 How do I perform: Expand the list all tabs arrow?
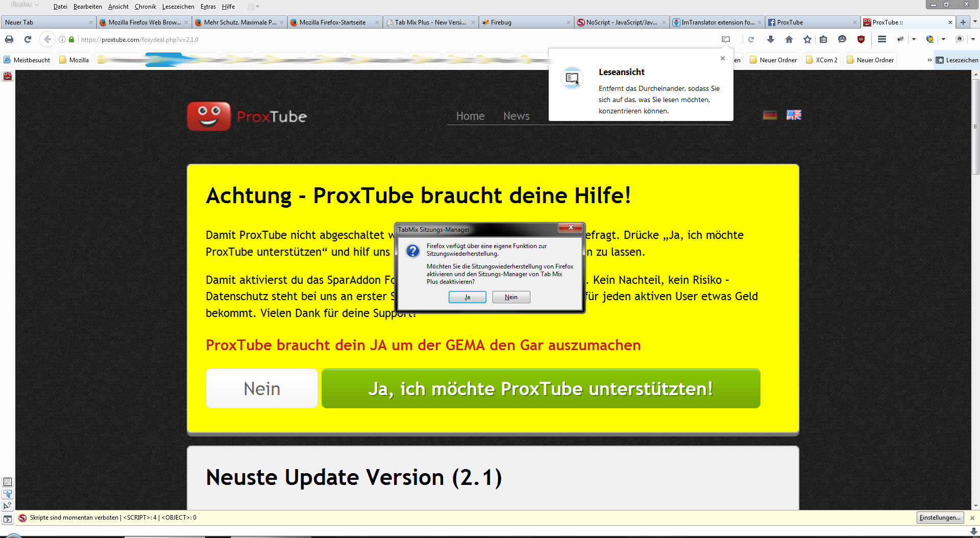pos(974,22)
